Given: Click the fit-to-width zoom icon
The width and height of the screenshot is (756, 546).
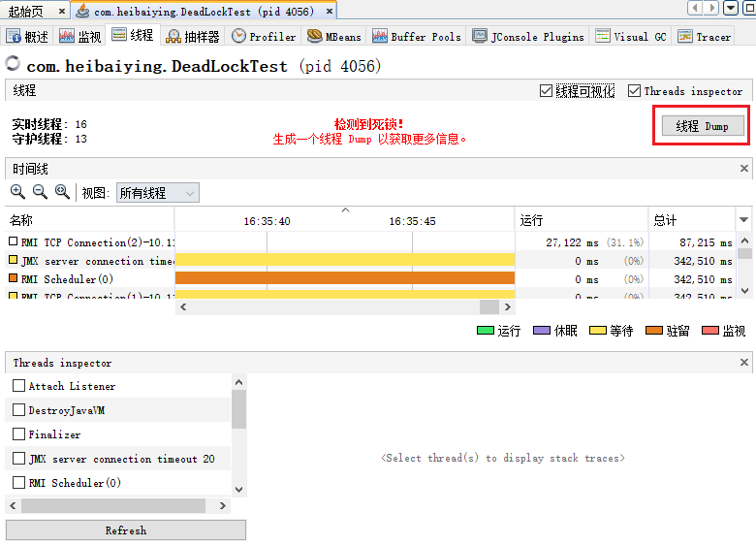Looking at the screenshot, I should point(62,192).
